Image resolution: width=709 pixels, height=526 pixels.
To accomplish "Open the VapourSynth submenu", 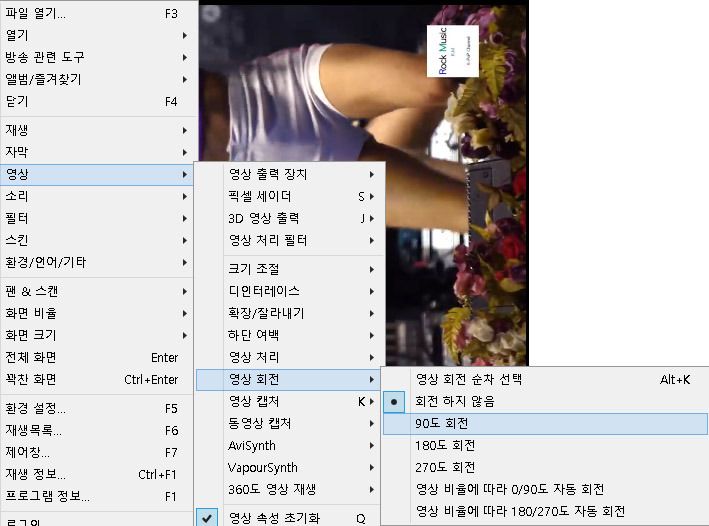I will 290,468.
